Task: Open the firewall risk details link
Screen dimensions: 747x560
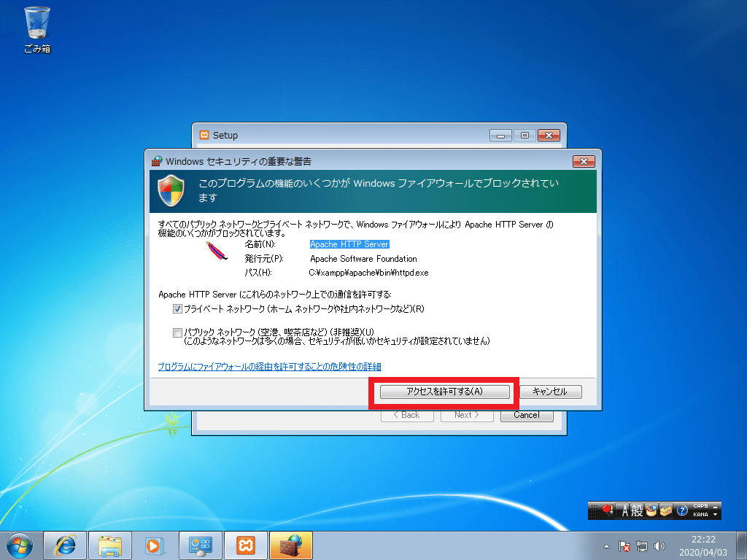Action: coord(269,366)
